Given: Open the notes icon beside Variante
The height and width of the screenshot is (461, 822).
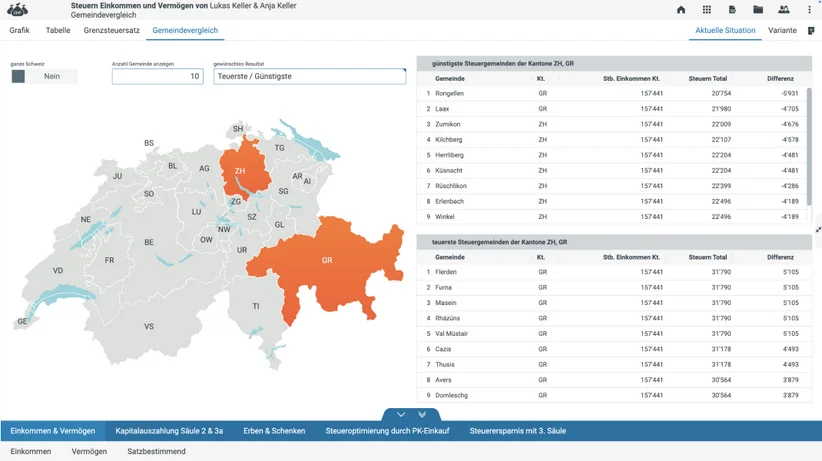Looking at the screenshot, I should [x=811, y=31].
